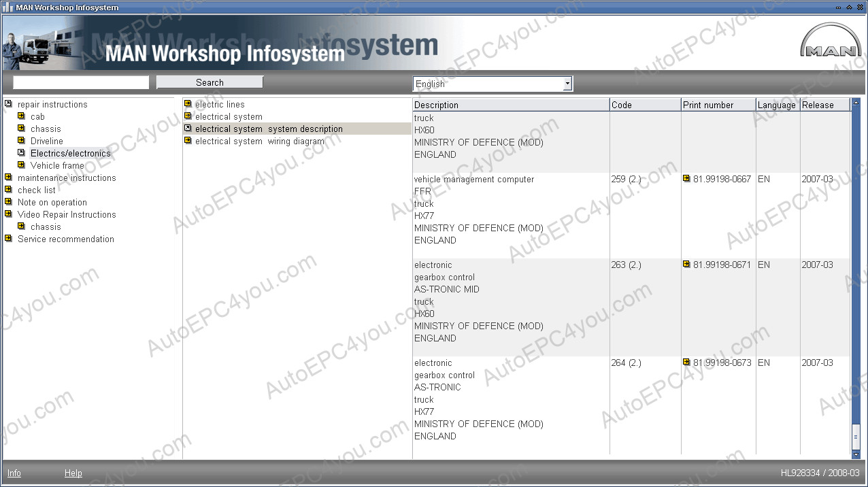This screenshot has width=868, height=487.
Task: Expand the maintenance instructions node
Action: 8,178
